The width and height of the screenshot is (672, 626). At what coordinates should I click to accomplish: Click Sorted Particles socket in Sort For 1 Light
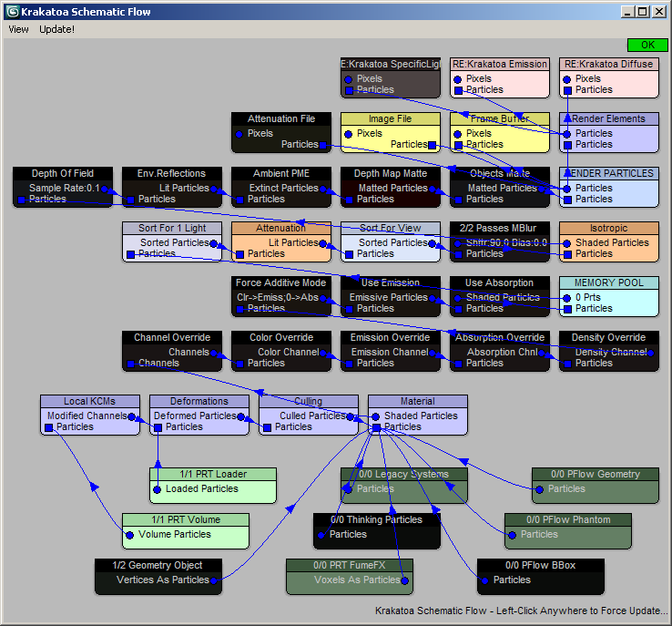pyautogui.click(x=213, y=243)
